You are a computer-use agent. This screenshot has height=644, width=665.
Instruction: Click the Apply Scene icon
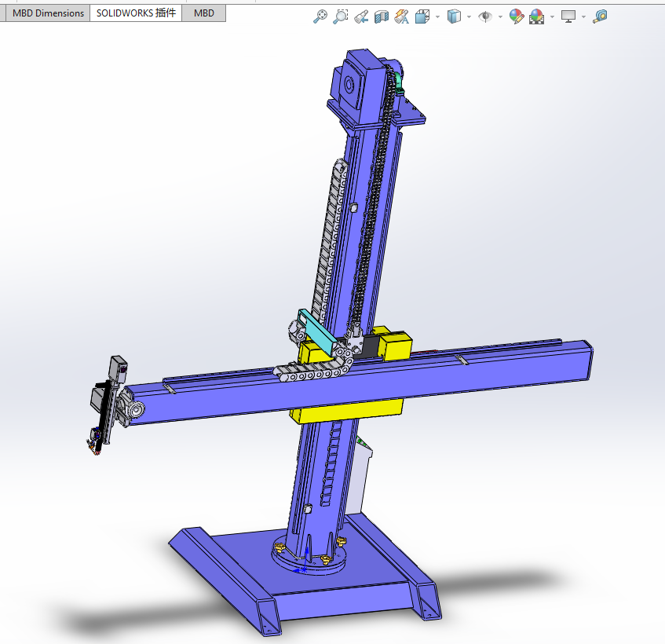(x=536, y=17)
